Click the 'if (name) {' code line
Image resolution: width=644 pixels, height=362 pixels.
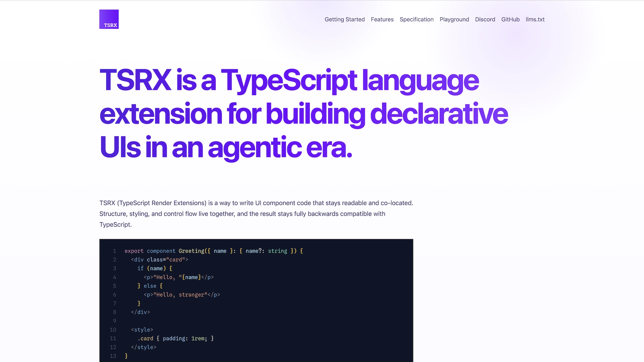click(x=155, y=268)
